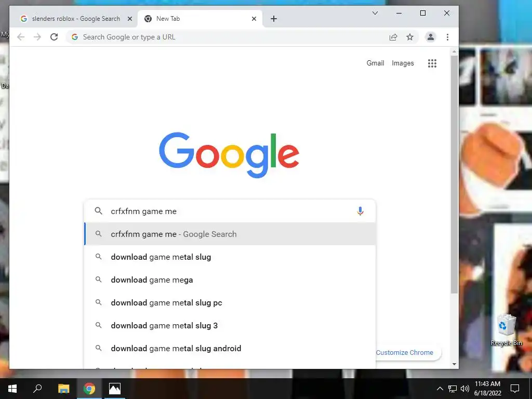Open Chrome three-dot menu
The height and width of the screenshot is (399, 532).
[447, 37]
